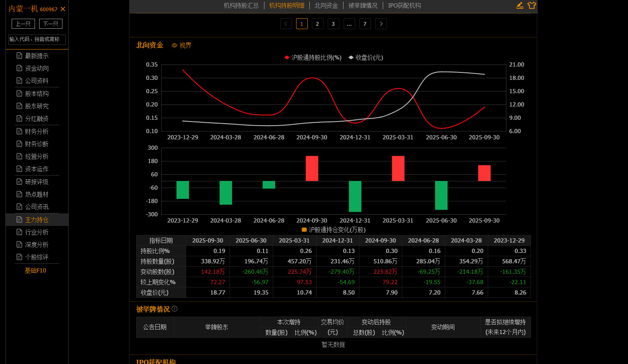Click the 举牌股东 column header
The width and height of the screenshot is (628, 364).
coord(217,327)
